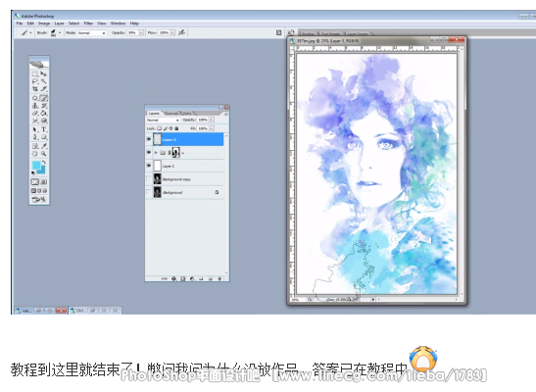The height and width of the screenshot is (392, 536).
Task: Select the Slice tool
Action: point(44,89)
